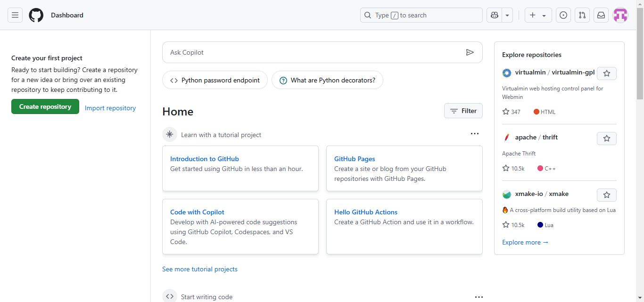The image size is (644, 302).
Task: Open the Issues icon in header
Action: pos(563,15)
